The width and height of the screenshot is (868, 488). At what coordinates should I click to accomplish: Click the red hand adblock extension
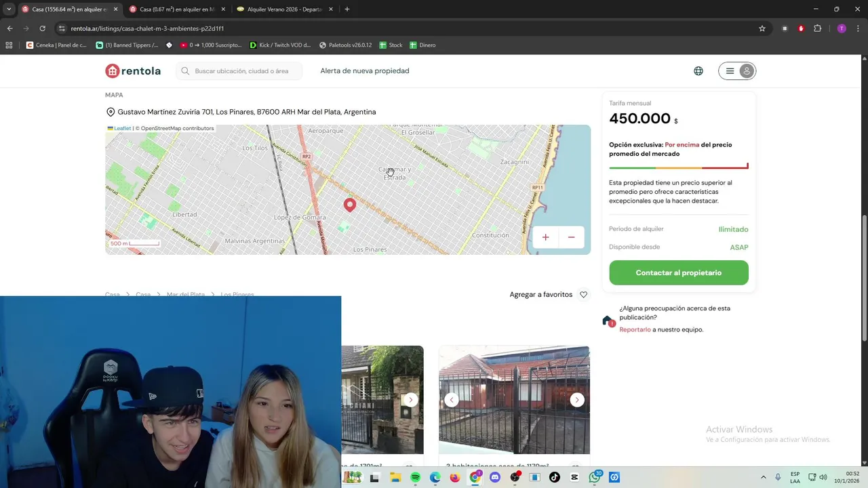[801, 28]
